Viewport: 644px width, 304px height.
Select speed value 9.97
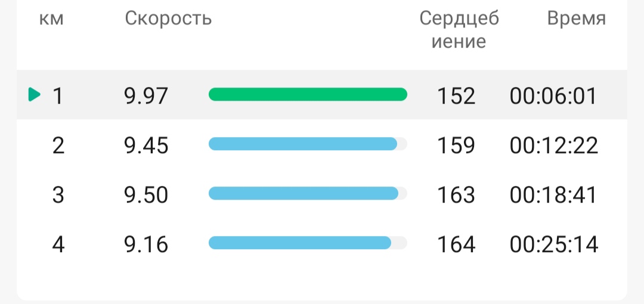coord(146,96)
